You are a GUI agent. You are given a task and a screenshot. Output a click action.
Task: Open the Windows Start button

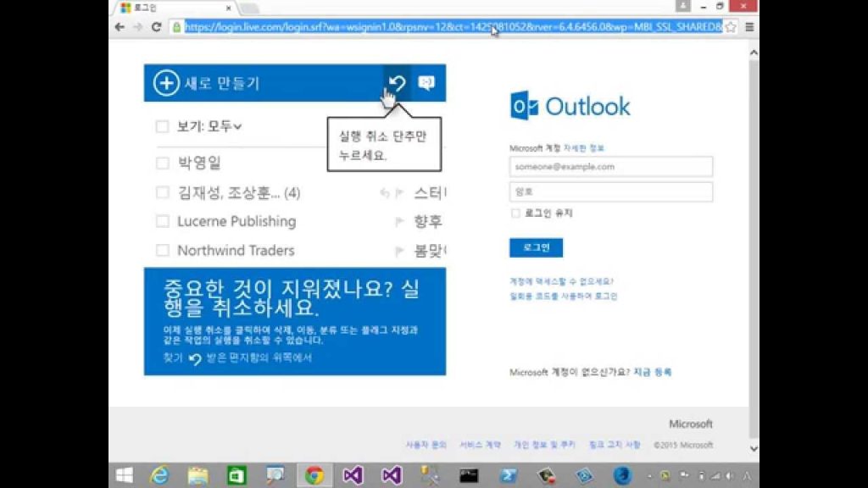pos(125,475)
